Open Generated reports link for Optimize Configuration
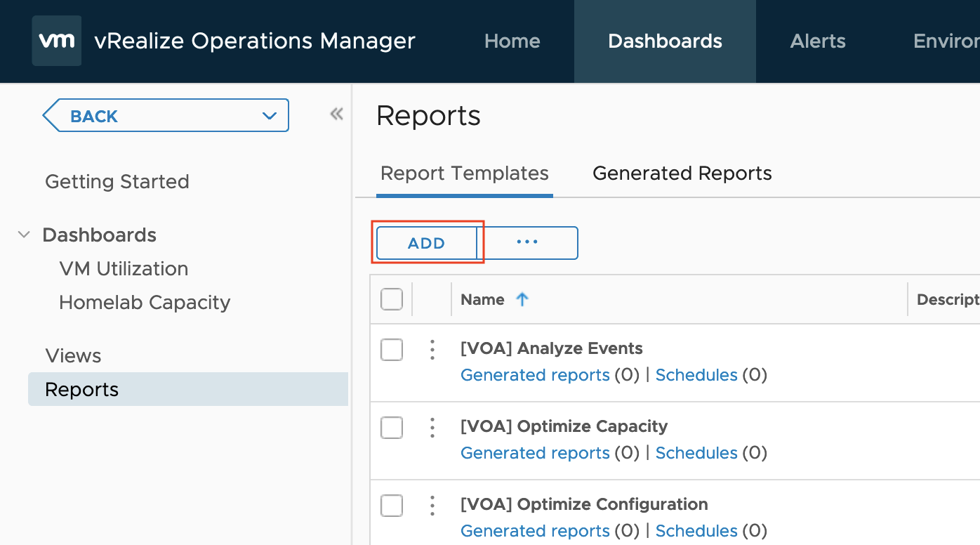980x545 pixels. 535,531
